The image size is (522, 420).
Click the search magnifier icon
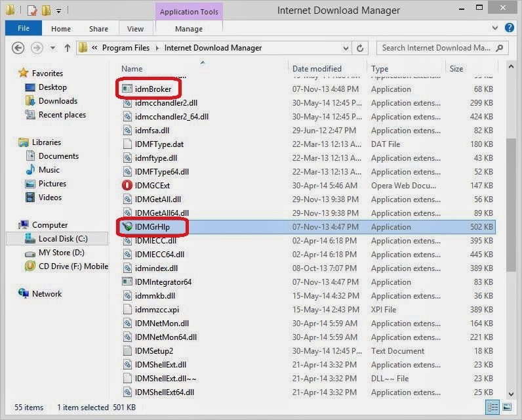(499, 48)
